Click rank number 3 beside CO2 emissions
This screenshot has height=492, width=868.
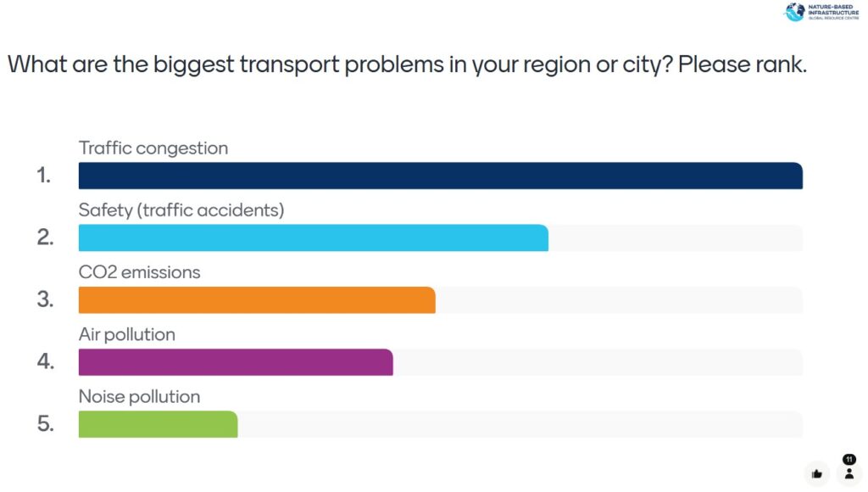45,300
